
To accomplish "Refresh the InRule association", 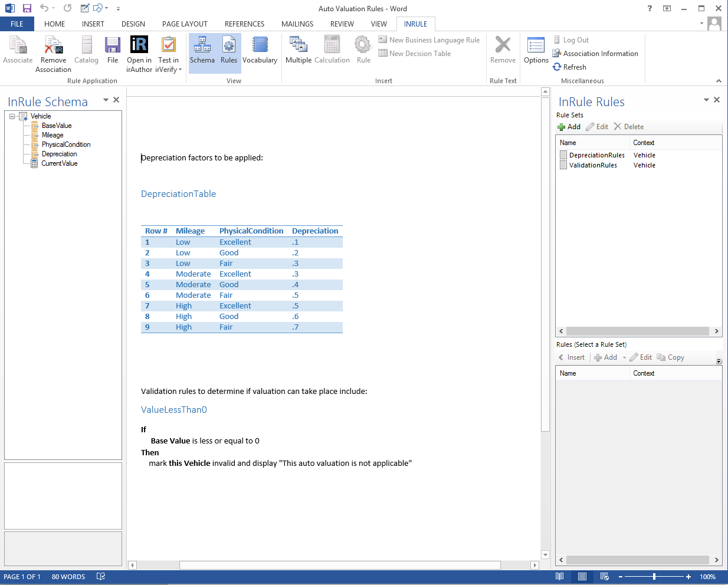I will (x=570, y=67).
